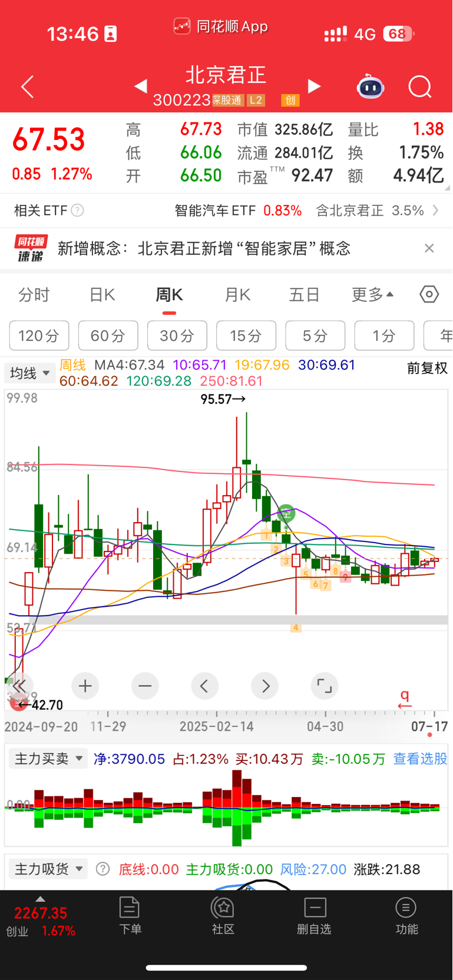
Task: Zoom in the chart with the plus button
Action: pos(85,686)
